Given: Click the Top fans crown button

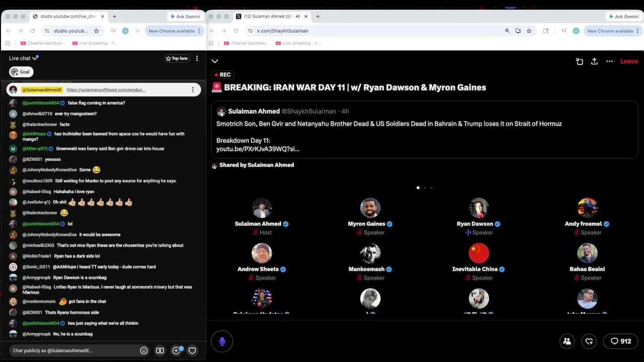Looking at the screenshot, I should pyautogui.click(x=177, y=58).
